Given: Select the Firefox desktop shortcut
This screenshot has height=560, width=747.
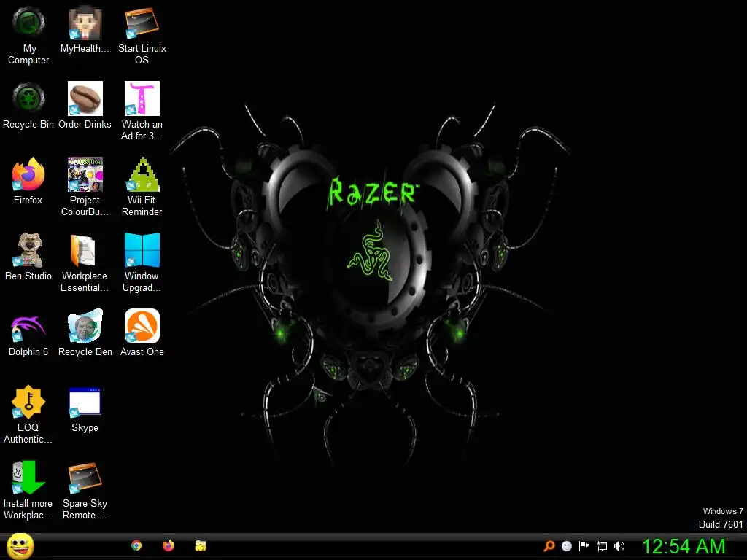Looking at the screenshot, I should click(x=28, y=174).
